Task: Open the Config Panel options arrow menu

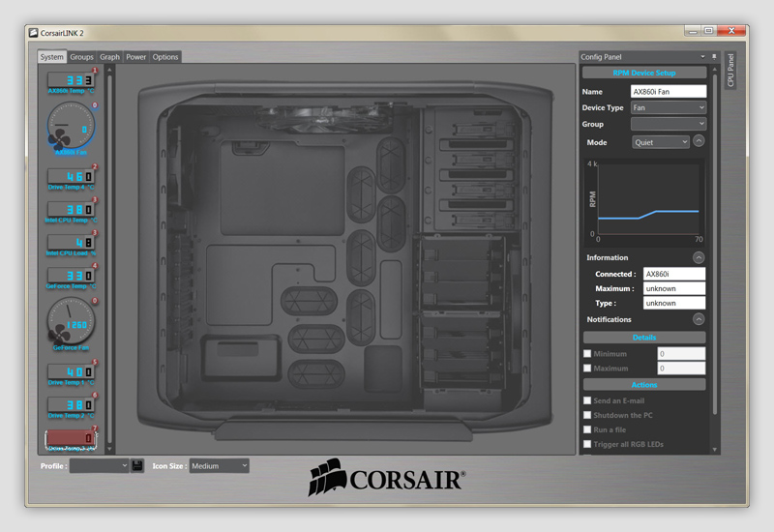Action: point(703,57)
